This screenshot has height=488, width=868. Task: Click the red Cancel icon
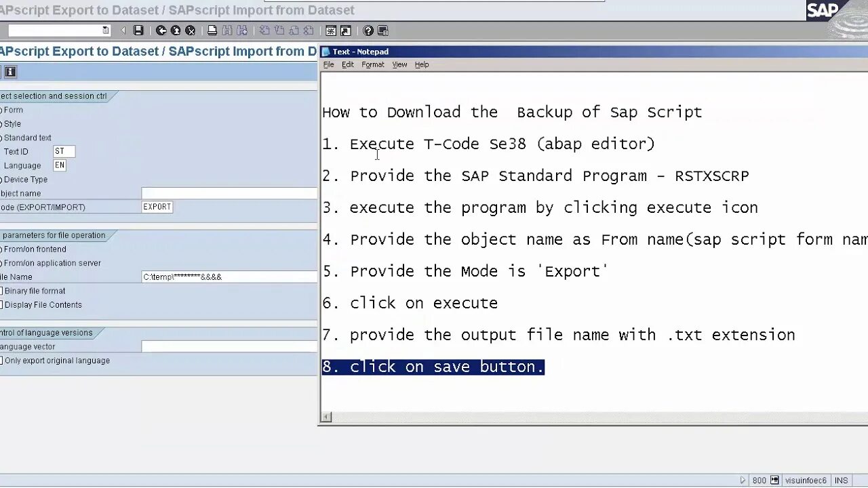click(191, 30)
